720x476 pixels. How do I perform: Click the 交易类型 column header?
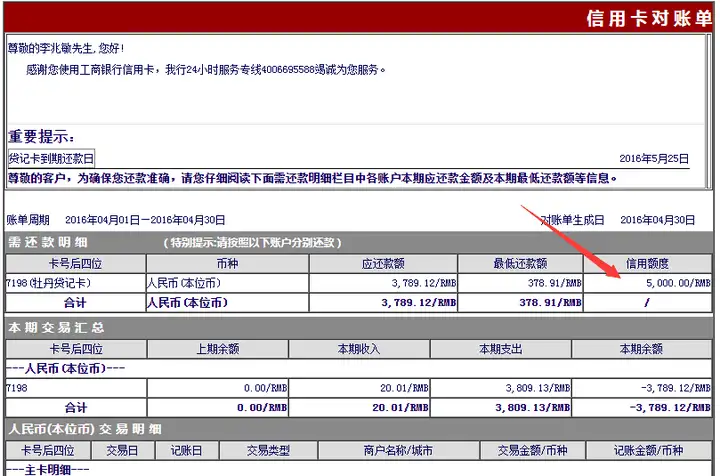(268, 451)
